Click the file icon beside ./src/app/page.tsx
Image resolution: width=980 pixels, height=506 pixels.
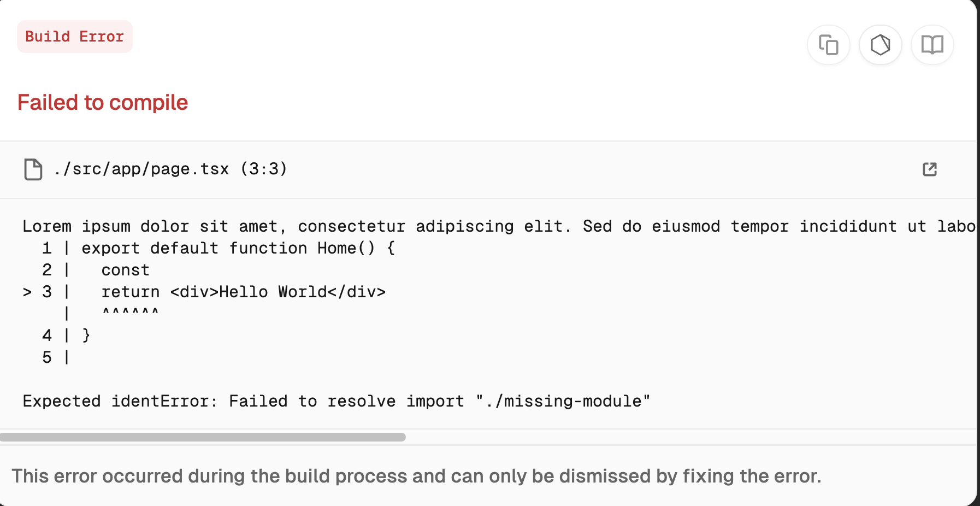pyautogui.click(x=33, y=169)
